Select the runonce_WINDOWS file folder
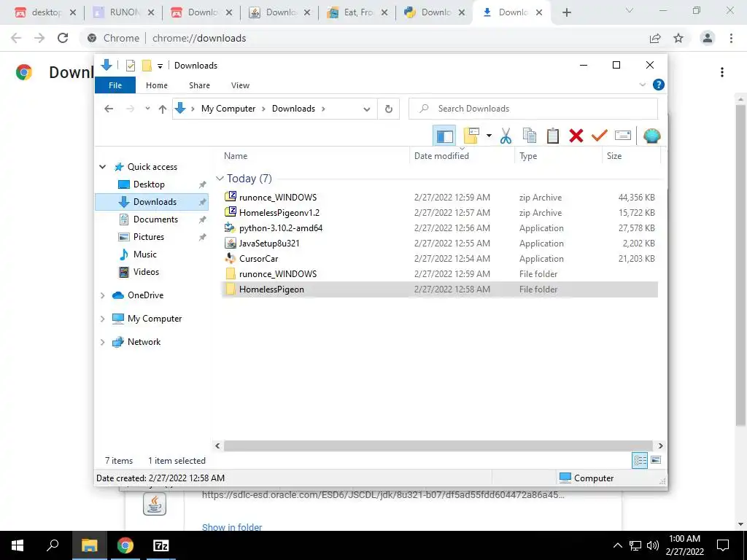 [278, 274]
